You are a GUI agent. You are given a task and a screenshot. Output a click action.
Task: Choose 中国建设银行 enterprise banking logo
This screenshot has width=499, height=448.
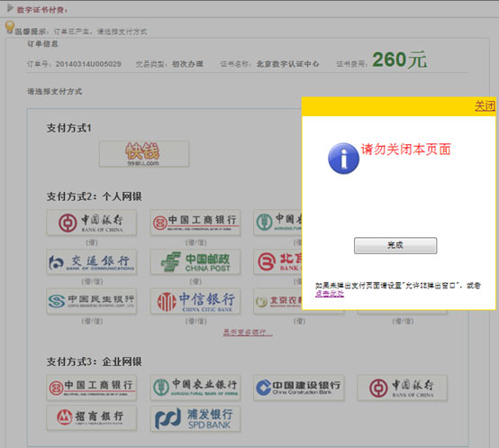tap(299, 388)
